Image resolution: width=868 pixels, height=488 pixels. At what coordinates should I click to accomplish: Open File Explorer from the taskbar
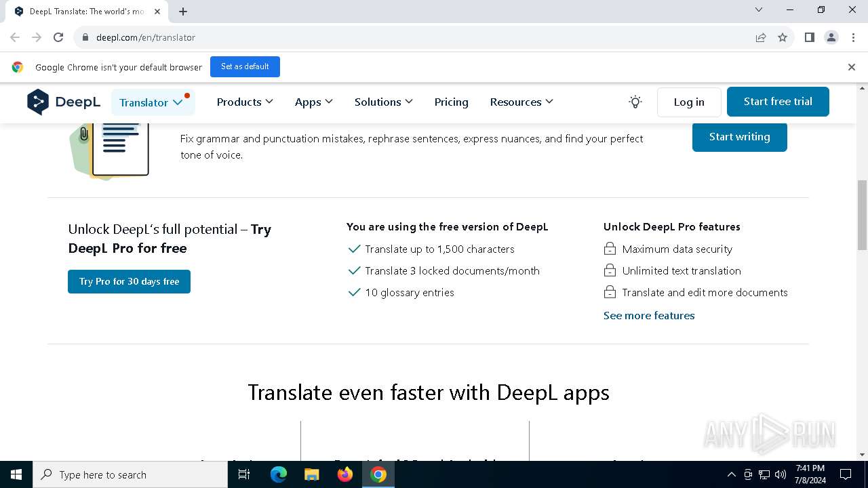(311, 474)
